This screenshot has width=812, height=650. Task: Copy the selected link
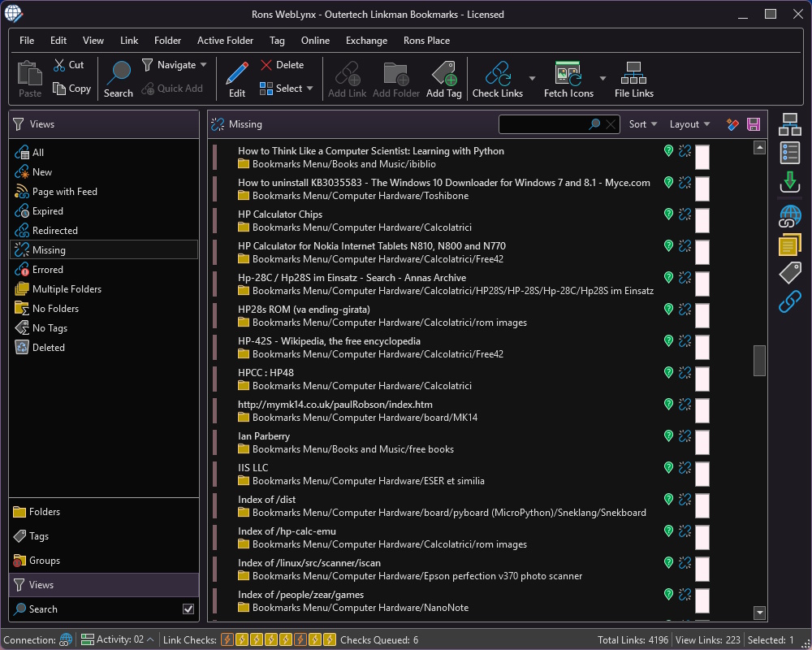72,89
